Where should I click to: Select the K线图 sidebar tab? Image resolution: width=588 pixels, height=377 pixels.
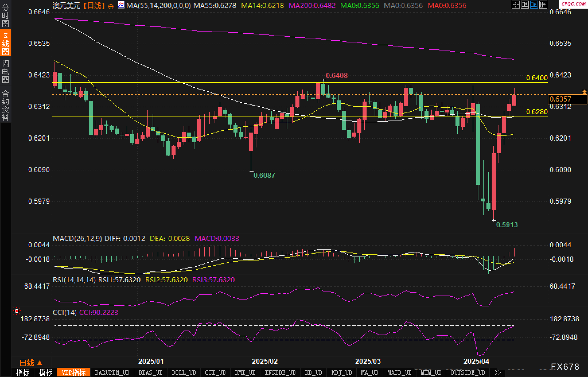(5, 43)
